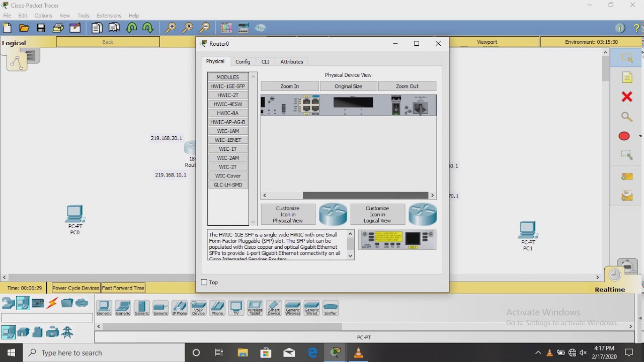The height and width of the screenshot is (362, 644).
Task: Print using the printer toolbar icon
Action: tap(58, 28)
